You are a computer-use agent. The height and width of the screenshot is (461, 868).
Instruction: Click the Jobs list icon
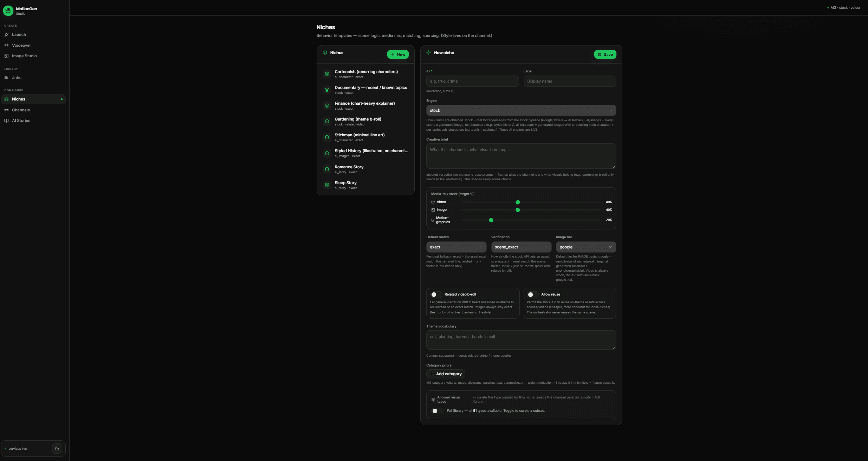(x=6, y=78)
